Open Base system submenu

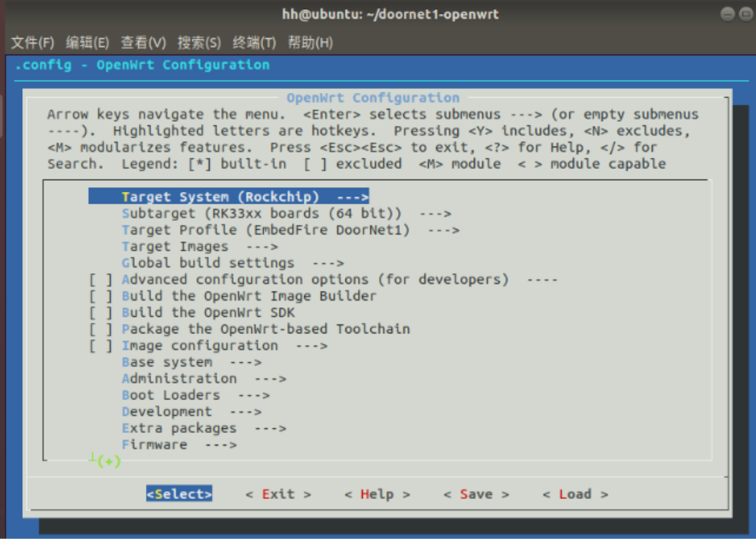(x=191, y=362)
